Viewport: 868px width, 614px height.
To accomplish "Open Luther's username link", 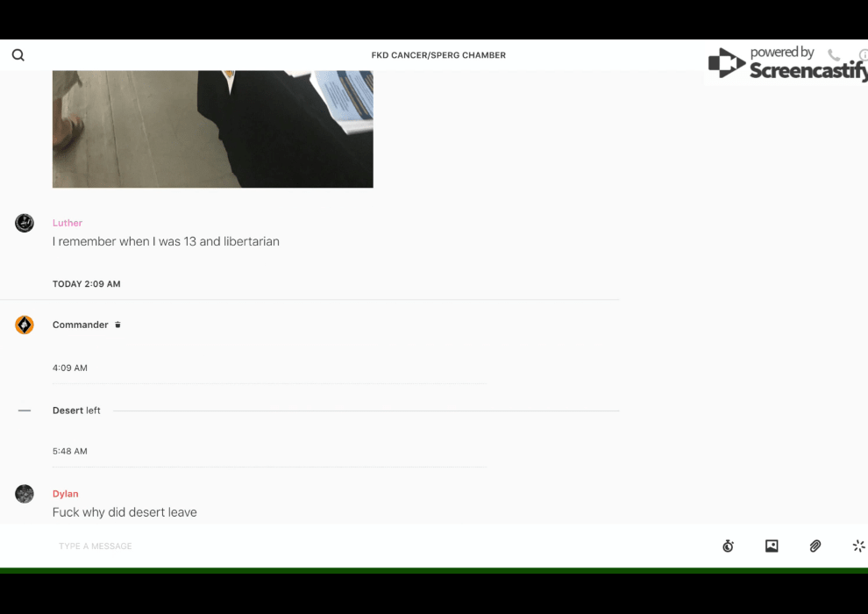I will 68,223.
